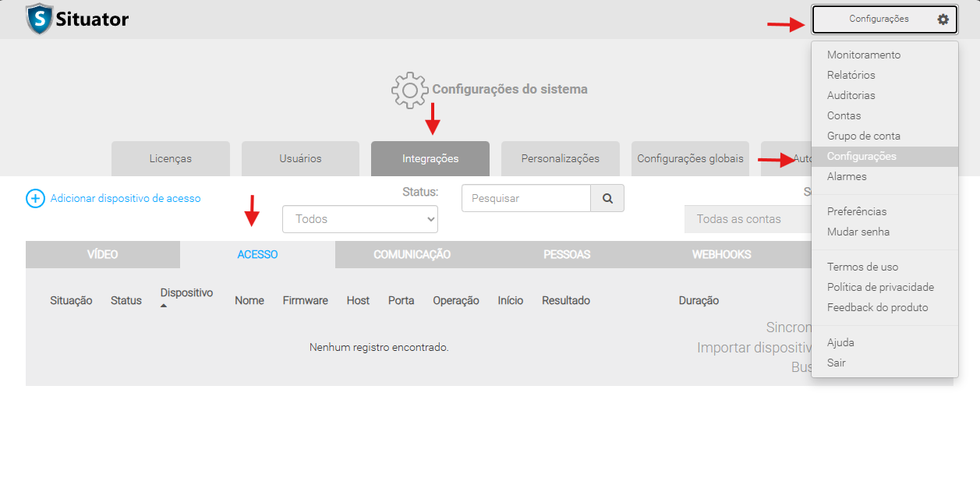Open the Personalizações tab
This screenshot has width=980, height=485.
point(560,158)
